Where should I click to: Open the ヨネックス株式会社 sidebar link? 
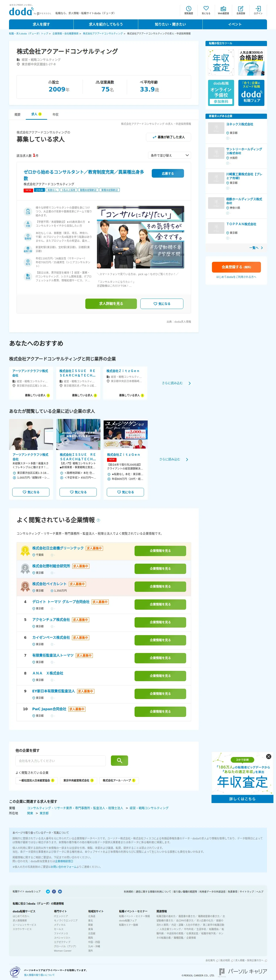coord(239,124)
